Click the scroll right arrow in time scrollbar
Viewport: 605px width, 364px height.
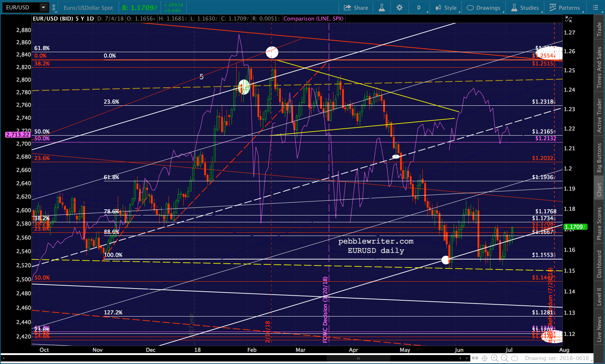pyautogui.click(x=468, y=358)
